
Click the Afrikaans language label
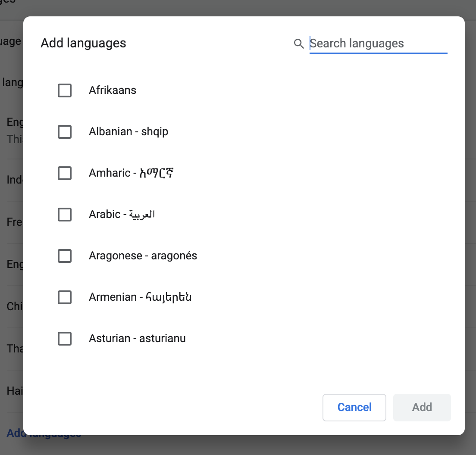[113, 90]
